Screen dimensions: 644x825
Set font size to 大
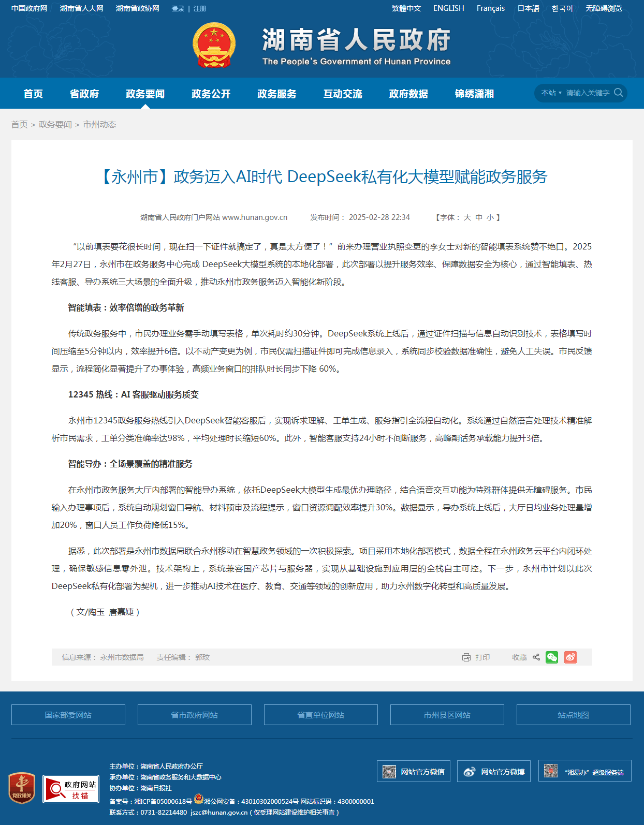coord(467,217)
